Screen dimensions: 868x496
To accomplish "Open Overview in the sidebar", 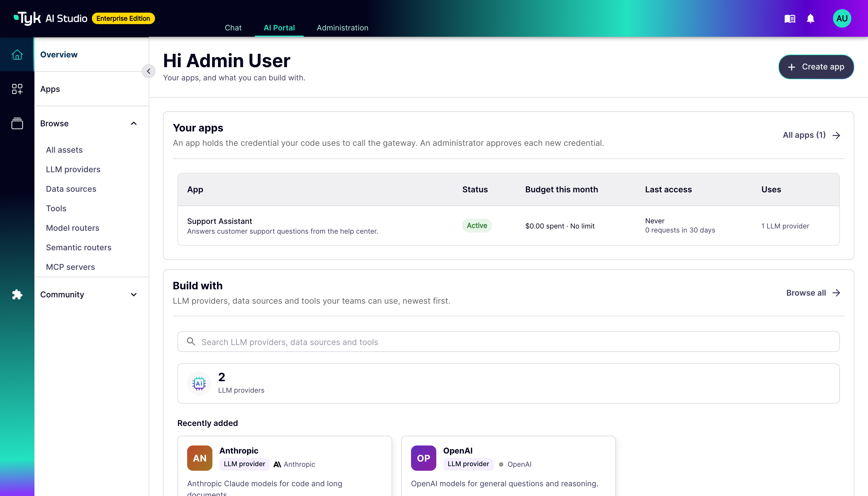I will click(x=91, y=55).
